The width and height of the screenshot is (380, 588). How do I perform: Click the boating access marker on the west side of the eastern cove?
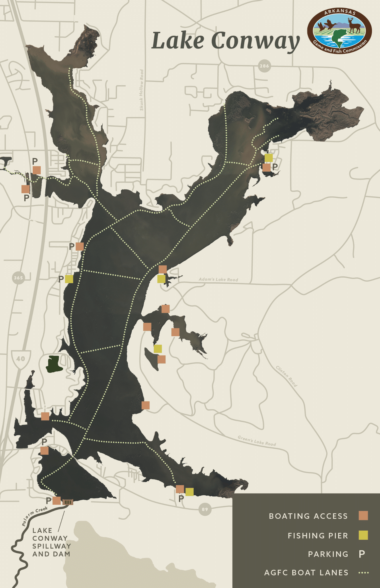(x=147, y=327)
